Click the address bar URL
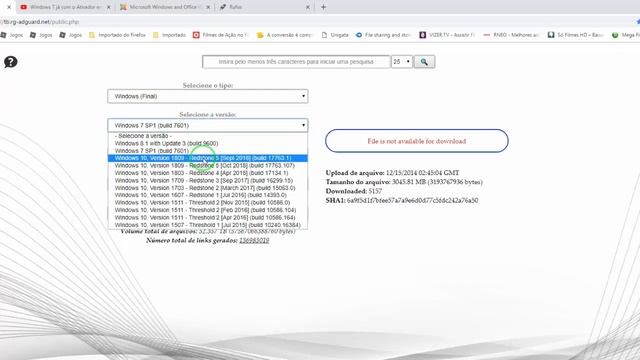640x360 pixels. 40,22
